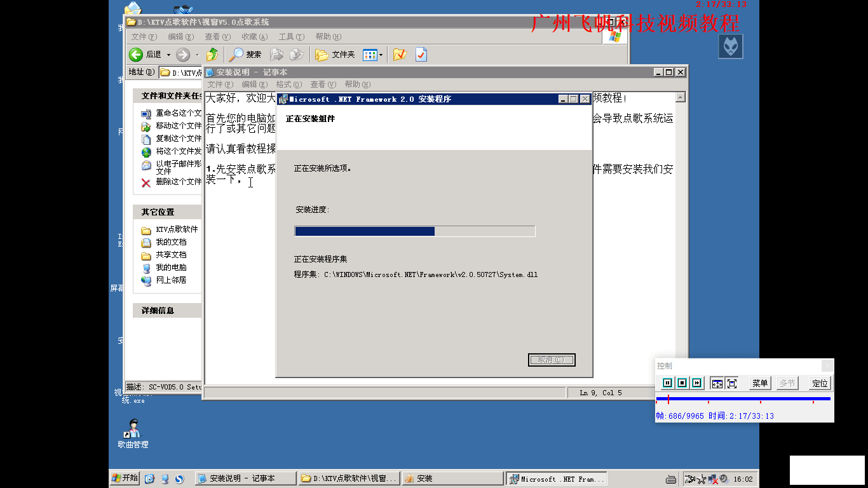Open the Back button history dropdown arrow
This screenshot has height=488, width=868.
click(168, 55)
